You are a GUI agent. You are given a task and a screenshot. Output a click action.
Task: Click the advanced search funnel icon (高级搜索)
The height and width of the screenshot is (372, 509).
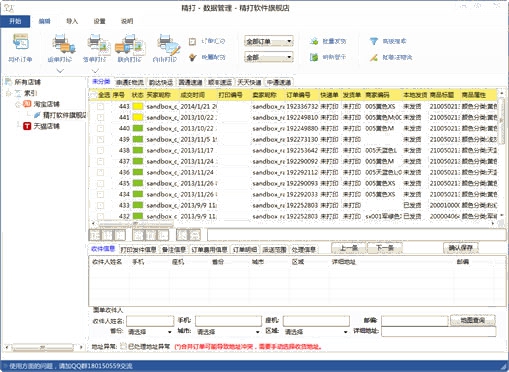pos(374,41)
